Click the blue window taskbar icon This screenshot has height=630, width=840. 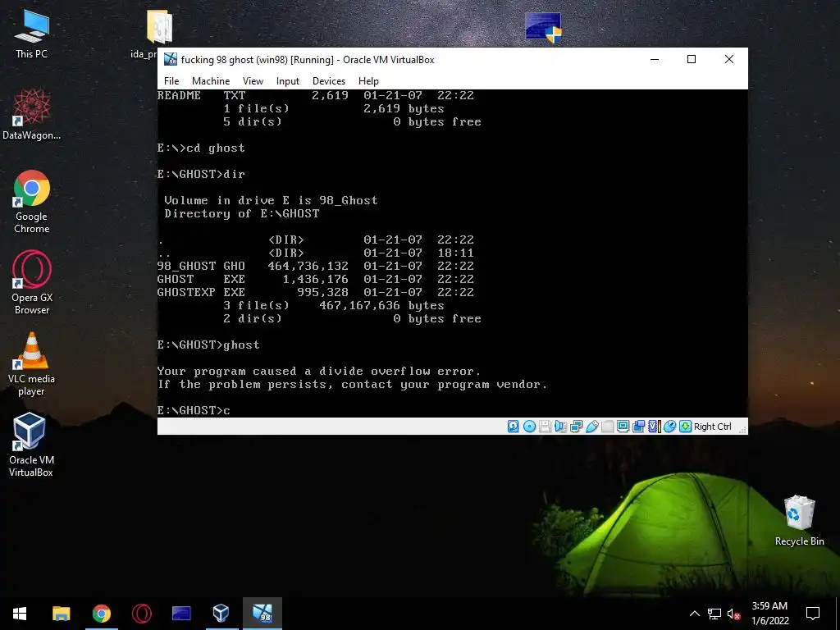pyautogui.click(x=181, y=614)
